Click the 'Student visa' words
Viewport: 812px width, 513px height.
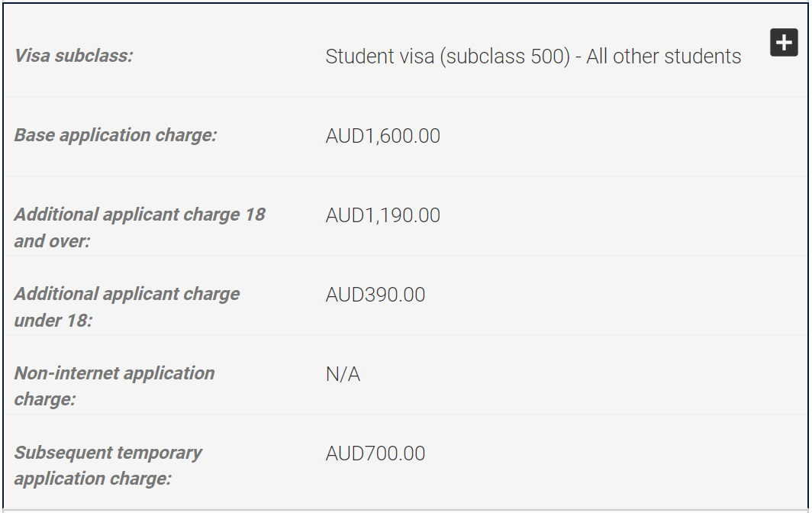[379, 56]
